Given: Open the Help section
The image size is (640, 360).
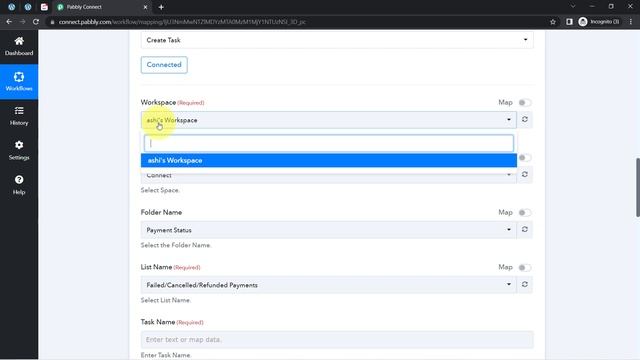Looking at the screenshot, I should (x=19, y=185).
